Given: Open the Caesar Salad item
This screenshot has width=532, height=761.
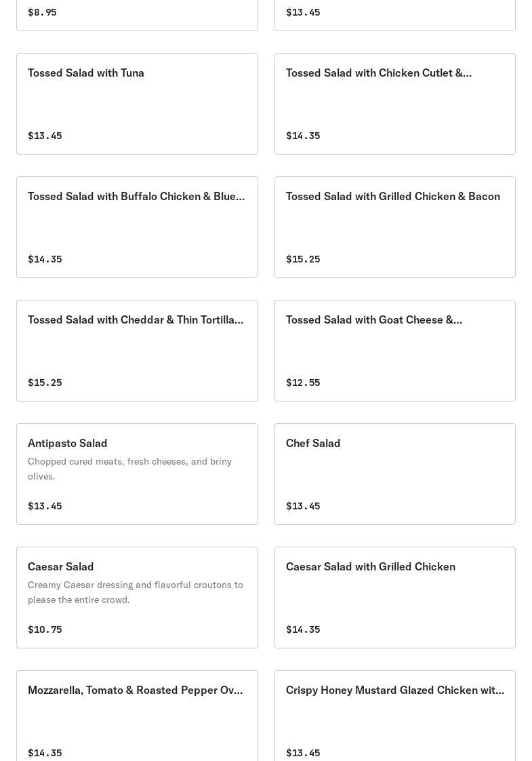Looking at the screenshot, I should 138,598.
